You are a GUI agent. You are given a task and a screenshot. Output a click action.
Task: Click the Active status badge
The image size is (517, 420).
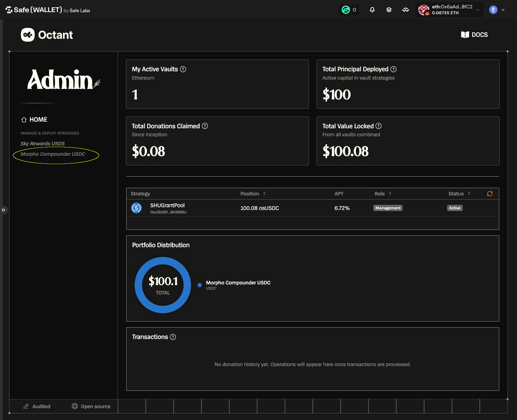(455, 208)
